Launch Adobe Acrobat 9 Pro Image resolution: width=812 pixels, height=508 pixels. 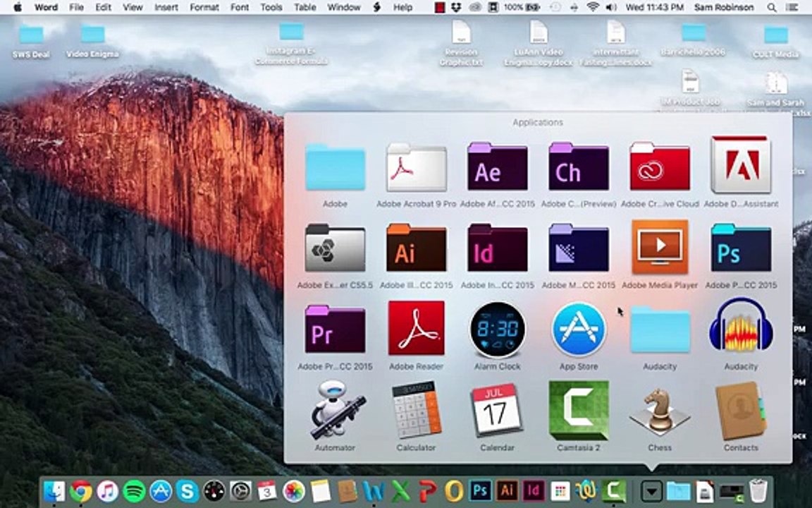pyautogui.click(x=416, y=168)
